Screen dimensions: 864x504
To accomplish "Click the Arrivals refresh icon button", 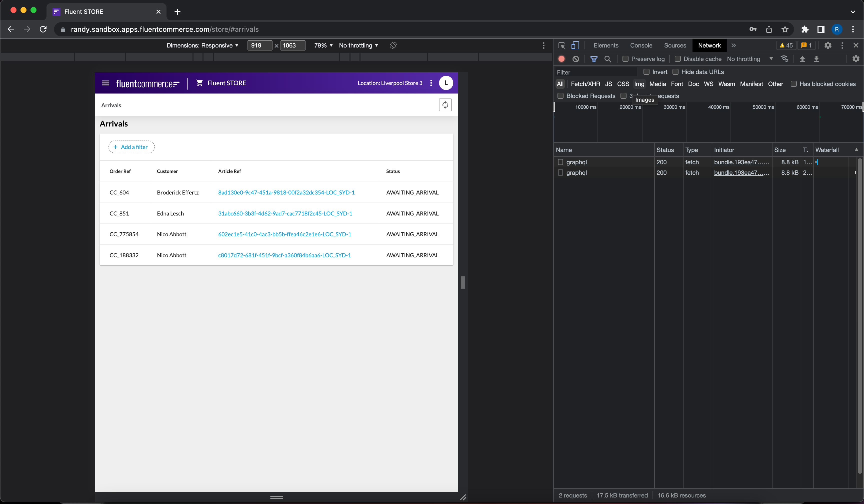I will [445, 105].
